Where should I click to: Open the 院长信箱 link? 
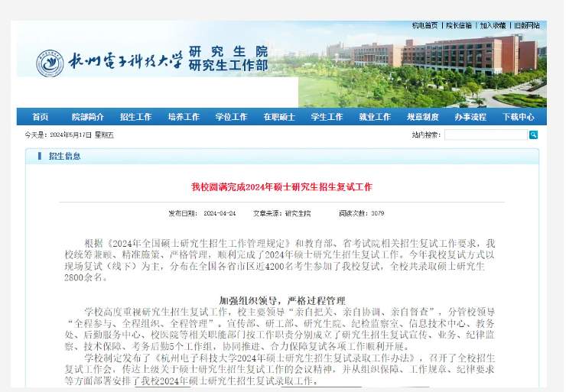(459, 25)
